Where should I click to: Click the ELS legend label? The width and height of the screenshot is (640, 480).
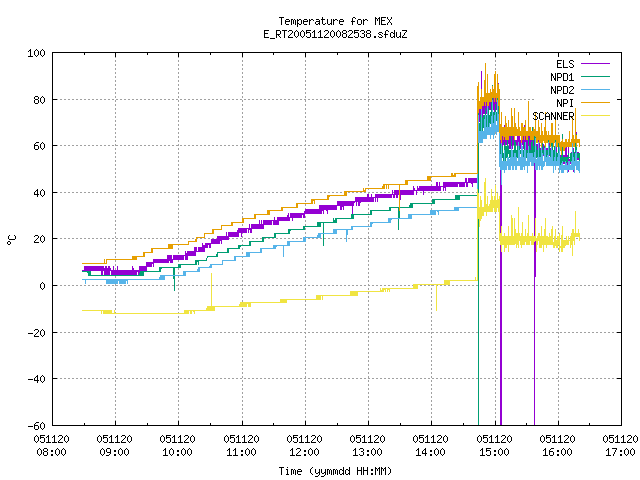[x=565, y=64]
